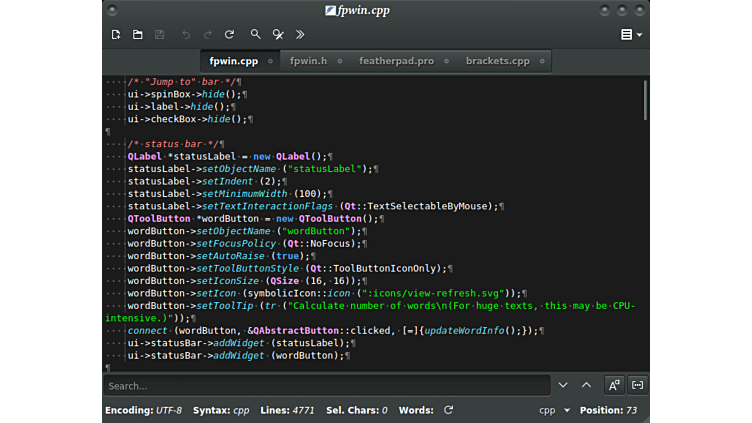Switch to the featherpad.pro tab
Viewport: 752px width, 423px height.
tap(396, 61)
